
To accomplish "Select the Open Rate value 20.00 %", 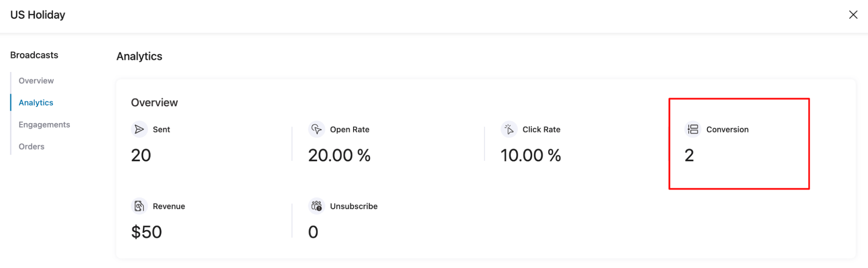I will [x=339, y=155].
